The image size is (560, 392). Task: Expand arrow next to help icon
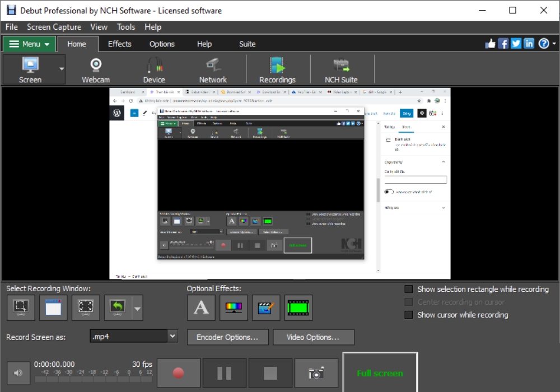click(554, 44)
